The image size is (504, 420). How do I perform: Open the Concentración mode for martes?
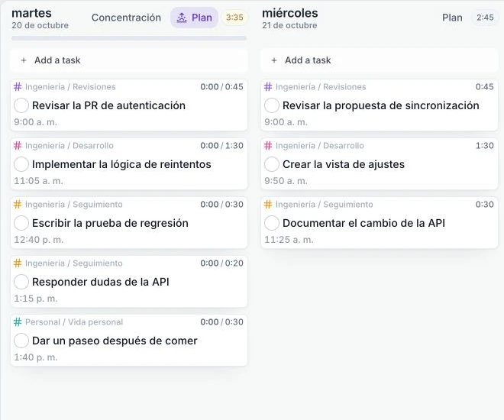(126, 18)
